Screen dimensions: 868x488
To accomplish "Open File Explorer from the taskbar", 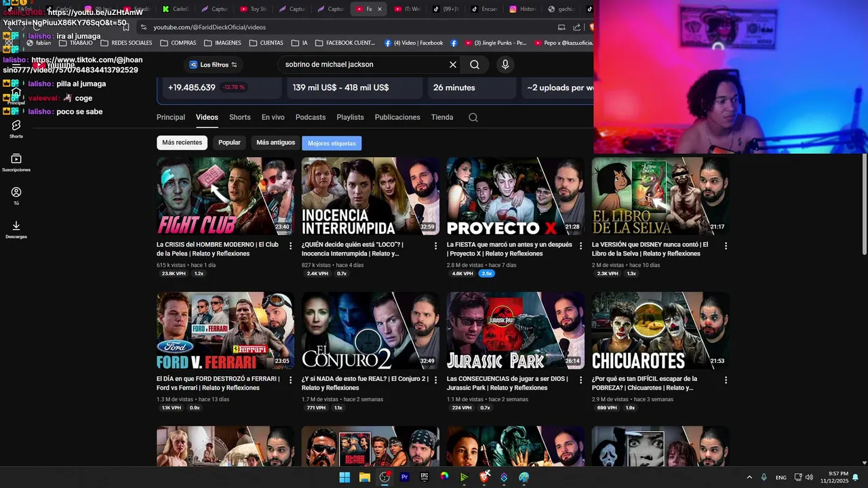I will 365,477.
